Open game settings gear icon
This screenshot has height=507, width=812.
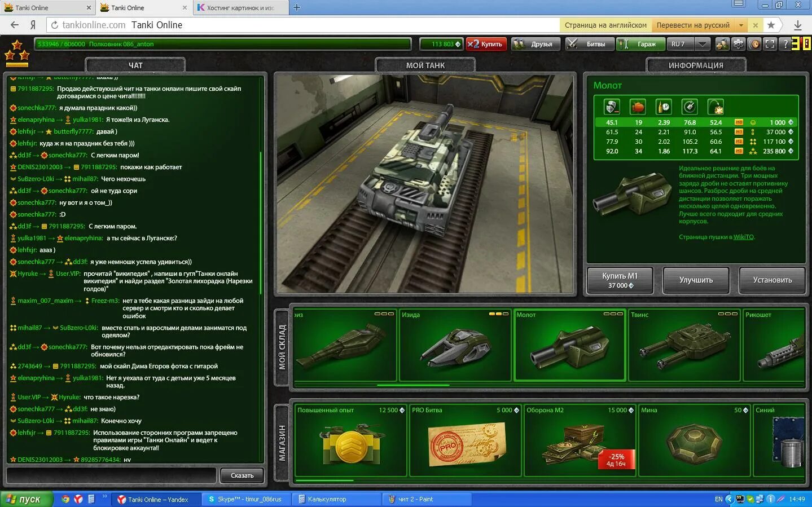point(738,44)
